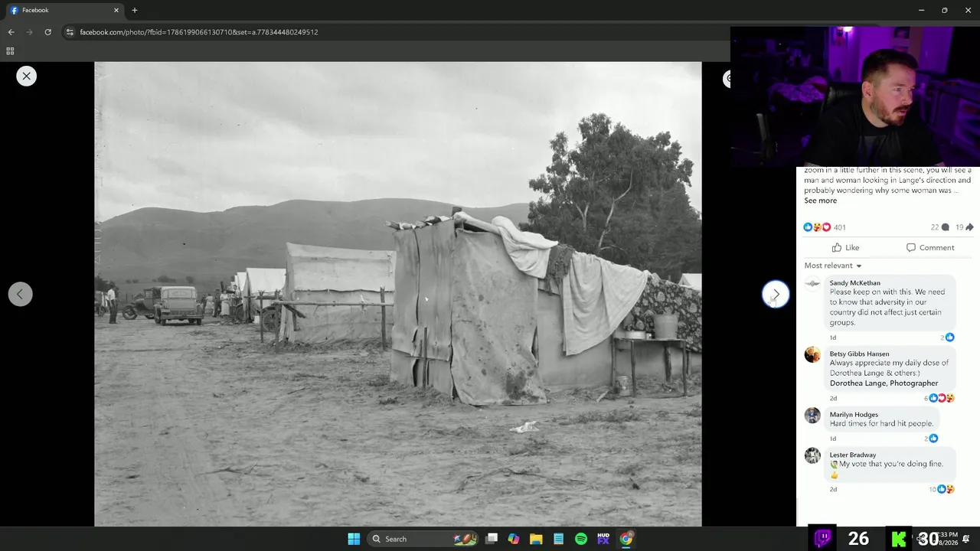Open the Most relevant comment sort dropdown

tap(833, 266)
